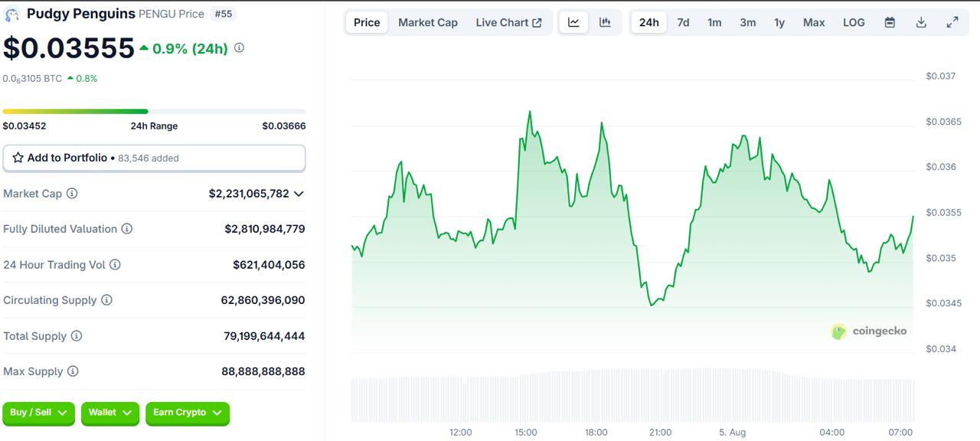Click info icon beside Market Cap label

click(x=72, y=194)
